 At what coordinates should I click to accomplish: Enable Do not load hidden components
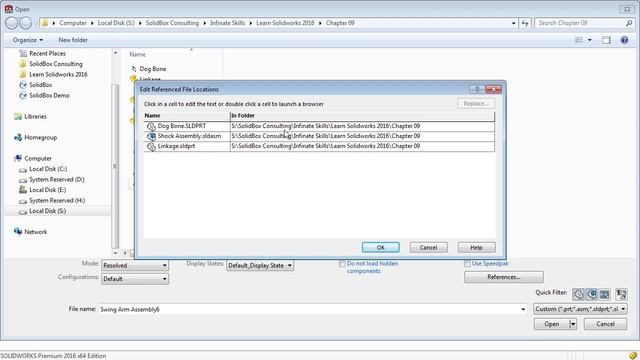click(342, 264)
